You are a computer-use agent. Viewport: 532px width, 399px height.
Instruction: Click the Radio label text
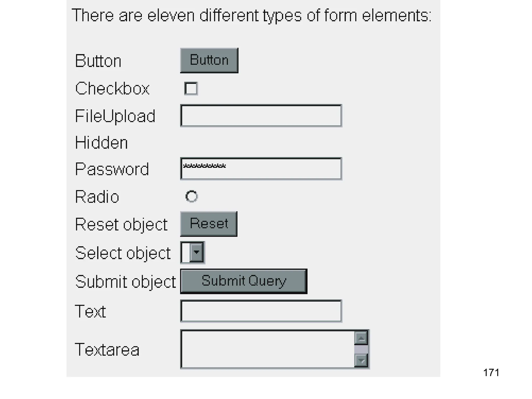tap(97, 197)
